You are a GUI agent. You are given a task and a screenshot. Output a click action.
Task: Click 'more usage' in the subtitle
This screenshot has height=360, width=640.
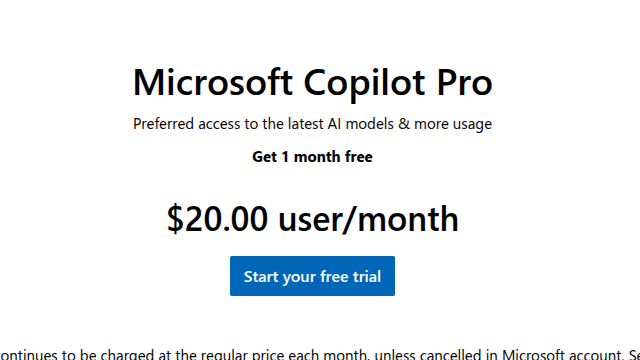click(453, 124)
